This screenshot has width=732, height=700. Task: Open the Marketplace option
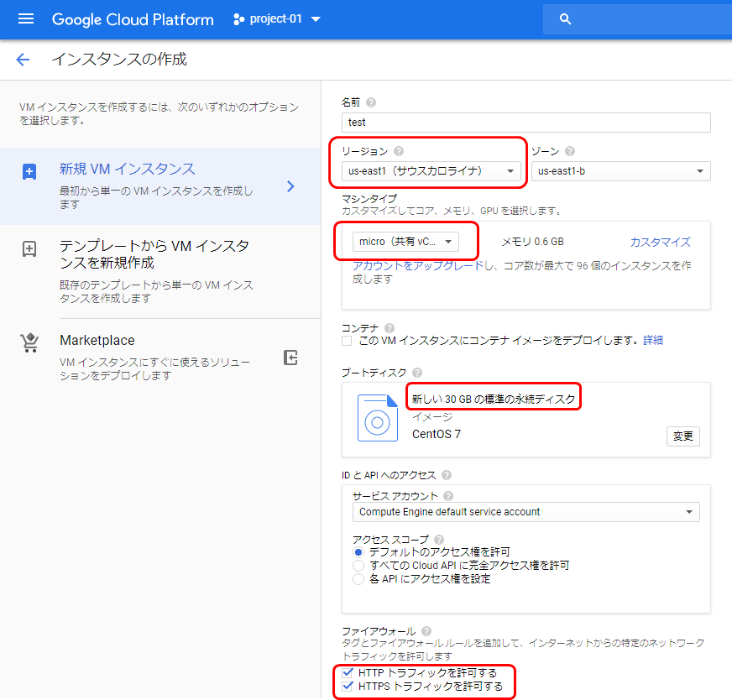[160, 357]
